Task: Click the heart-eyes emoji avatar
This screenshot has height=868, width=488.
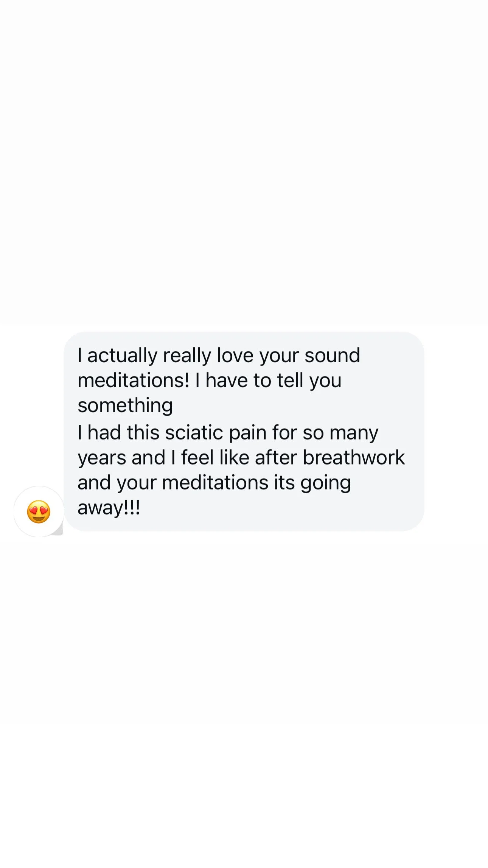Action: click(39, 511)
